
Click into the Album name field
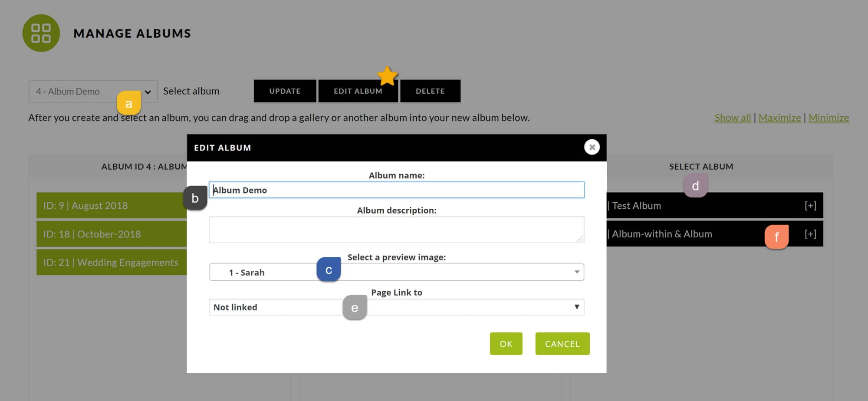[396, 190]
